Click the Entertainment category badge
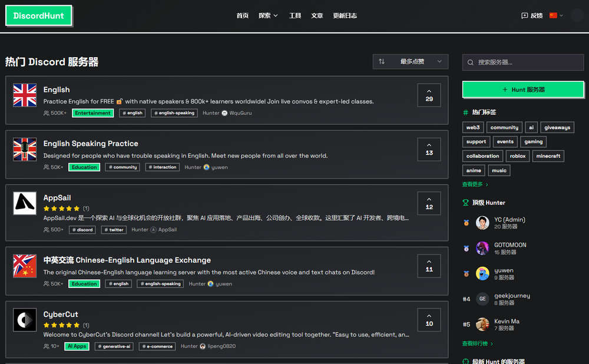Screen dimensions: 589x364 pos(92,113)
